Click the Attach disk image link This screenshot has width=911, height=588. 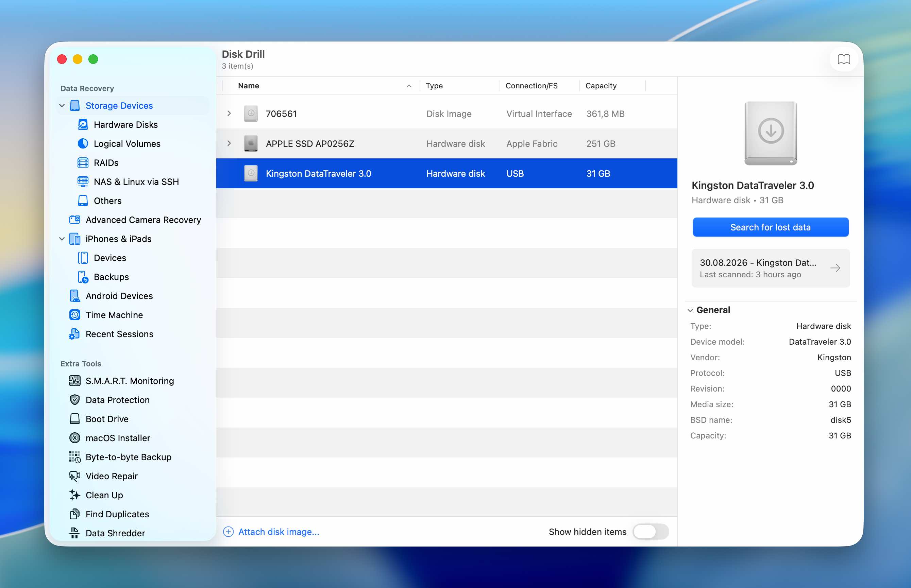[279, 532]
